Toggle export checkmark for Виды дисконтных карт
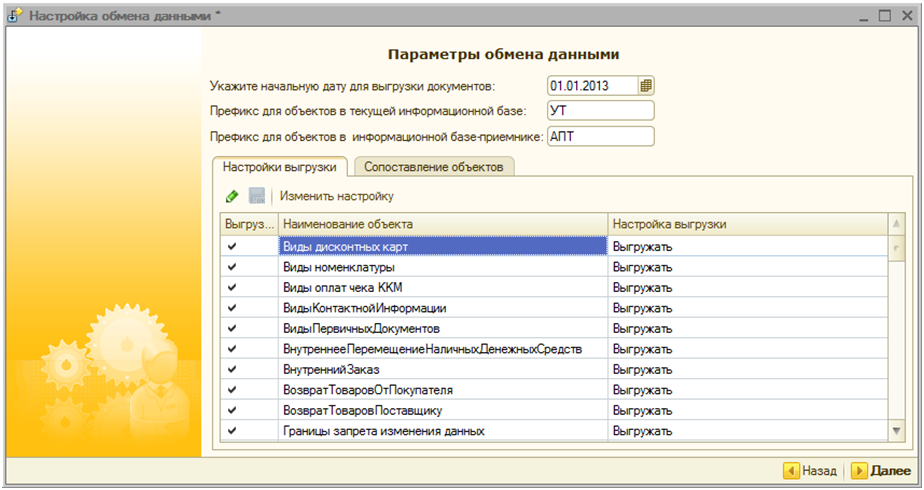 [233, 246]
